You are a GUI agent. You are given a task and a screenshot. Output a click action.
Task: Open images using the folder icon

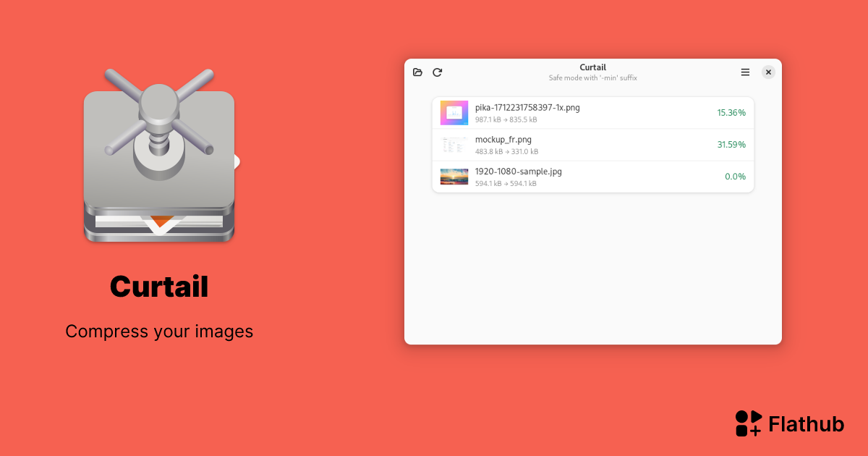(417, 72)
